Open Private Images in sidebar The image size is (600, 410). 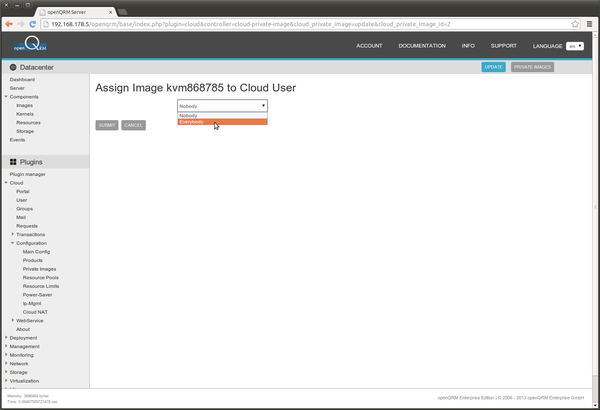(x=39, y=269)
